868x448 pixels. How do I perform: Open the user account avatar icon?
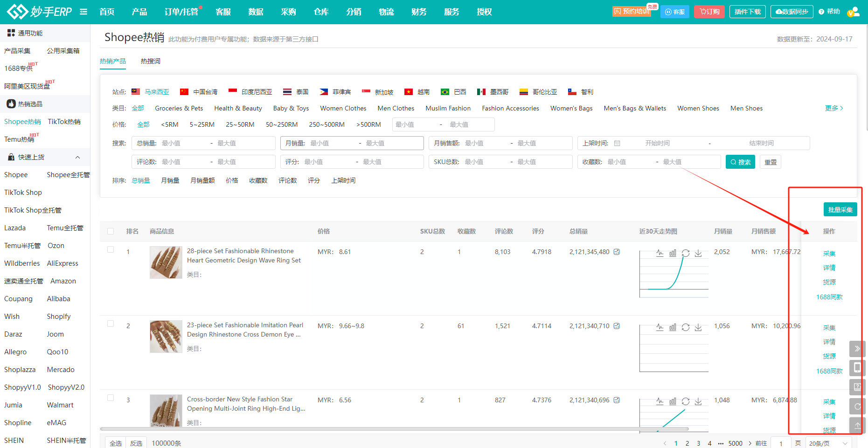(853, 12)
